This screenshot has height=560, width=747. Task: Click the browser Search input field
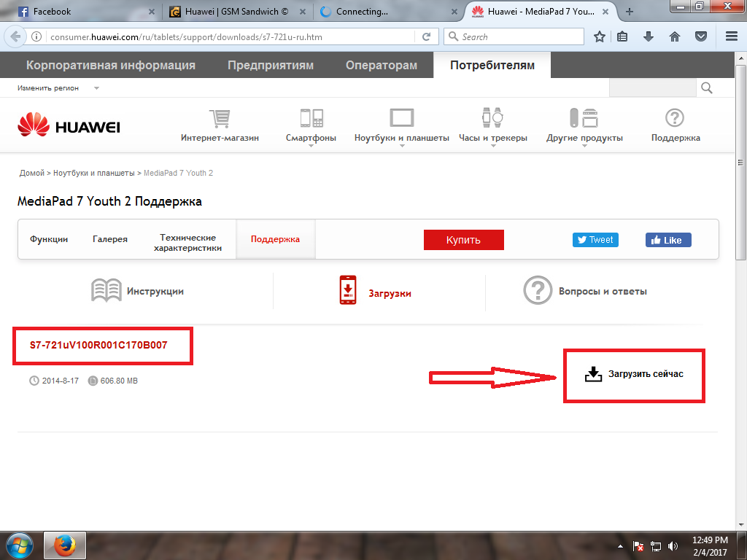click(519, 36)
